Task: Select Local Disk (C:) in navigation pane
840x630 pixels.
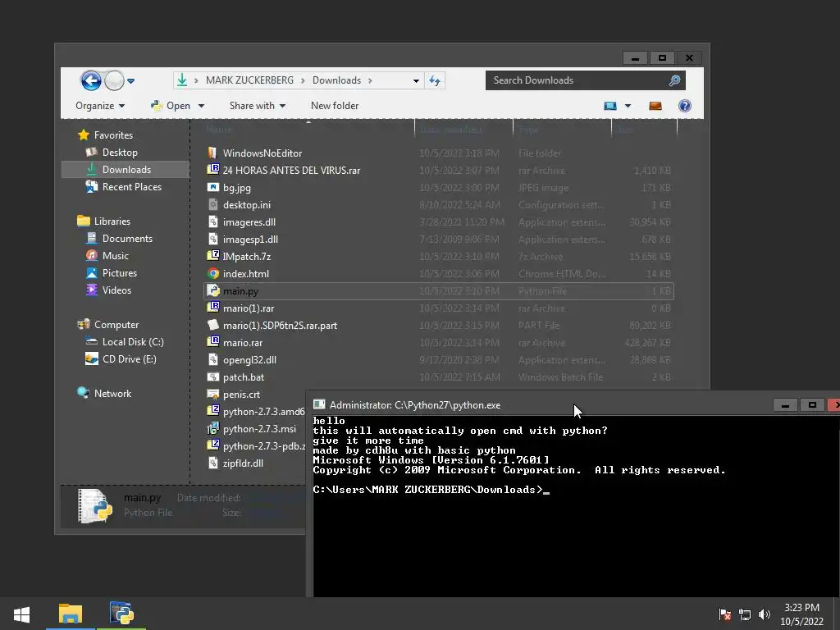Action: 125,341
